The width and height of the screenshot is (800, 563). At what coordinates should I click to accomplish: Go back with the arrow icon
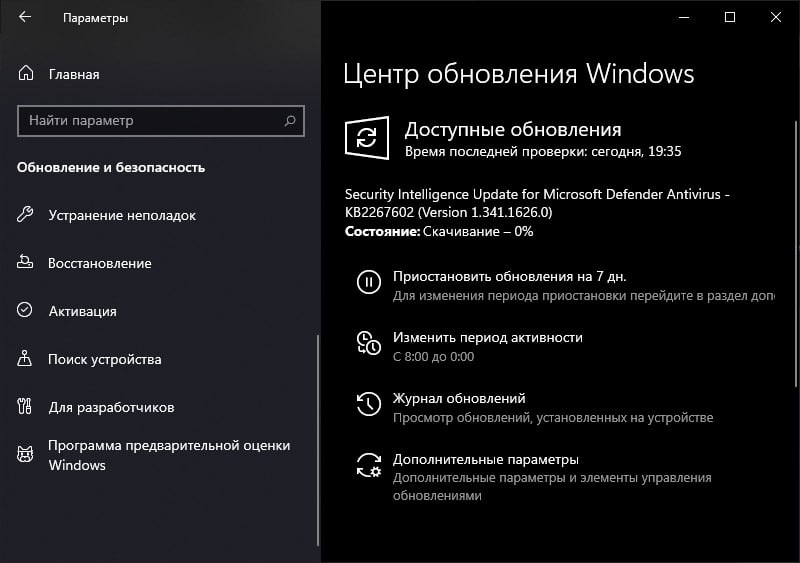(x=24, y=17)
